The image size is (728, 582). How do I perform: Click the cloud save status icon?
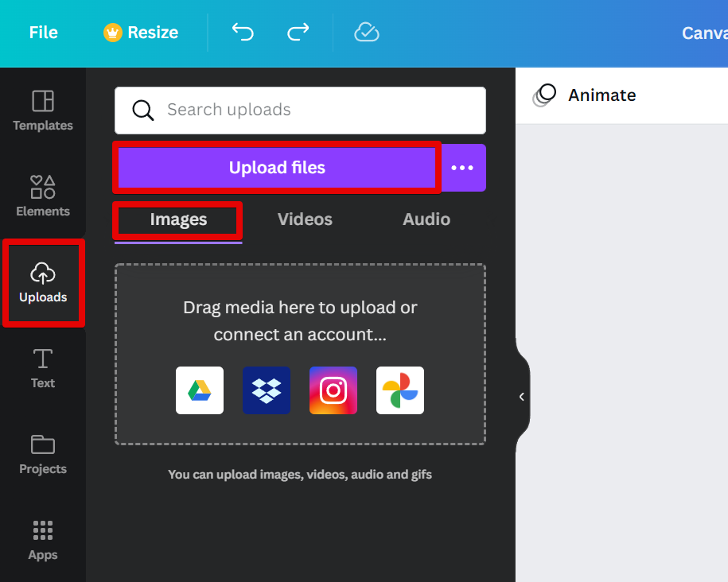pos(366,33)
